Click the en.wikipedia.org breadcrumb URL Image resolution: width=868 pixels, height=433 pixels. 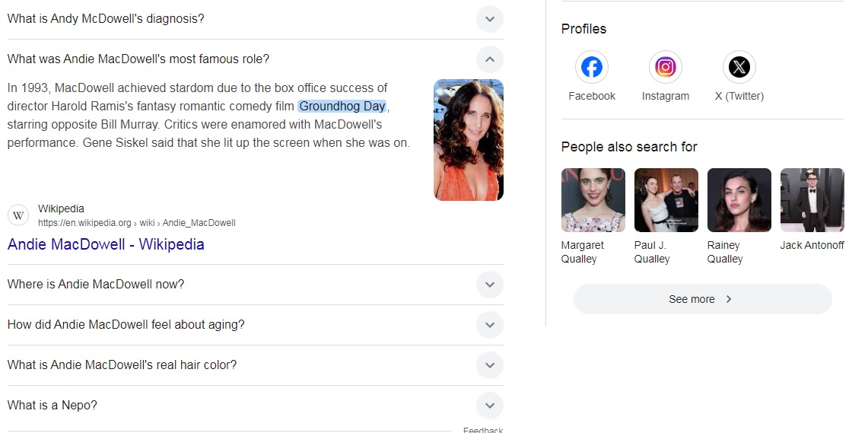click(x=137, y=223)
